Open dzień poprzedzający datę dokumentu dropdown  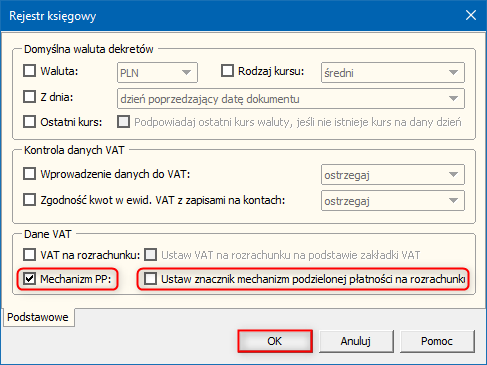tap(291, 98)
